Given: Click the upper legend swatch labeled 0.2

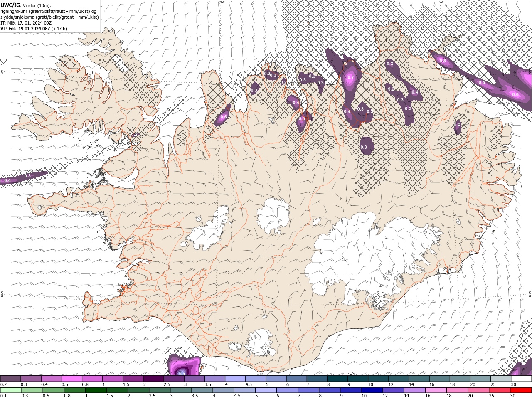Looking at the screenshot, I should pyautogui.click(x=10, y=379).
